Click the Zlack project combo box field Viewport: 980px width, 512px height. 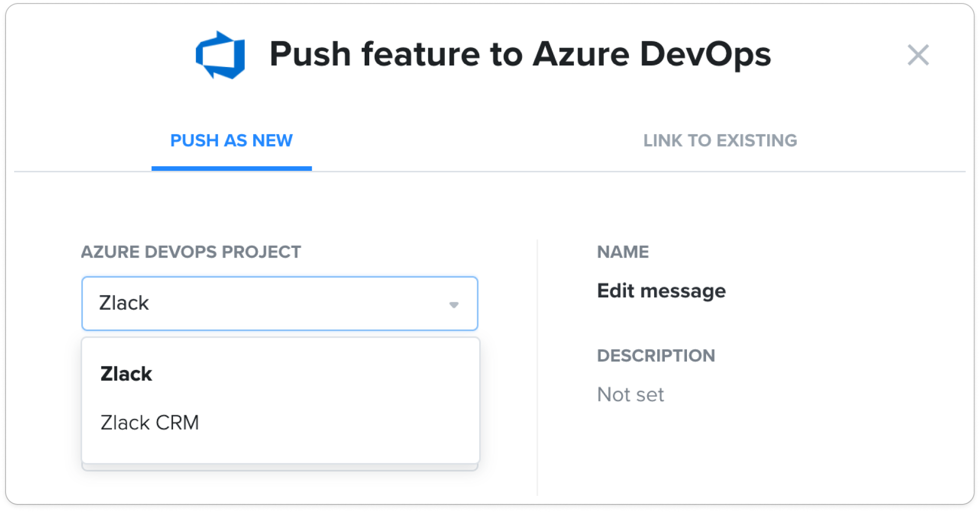[x=280, y=303]
